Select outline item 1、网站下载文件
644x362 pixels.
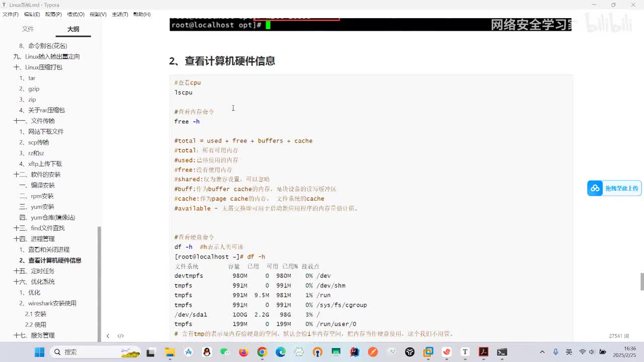click(42, 132)
